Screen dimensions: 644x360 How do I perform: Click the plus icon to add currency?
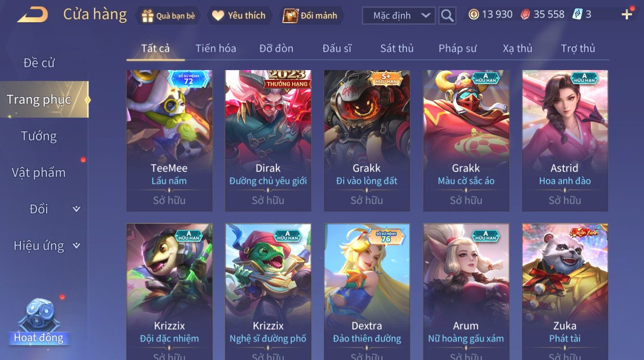(x=626, y=15)
